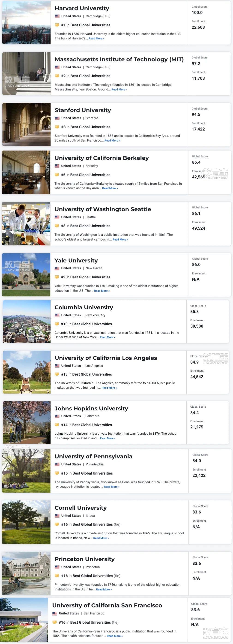Click the Harvard campus thumbnail image

pyautogui.click(x=27, y=22)
